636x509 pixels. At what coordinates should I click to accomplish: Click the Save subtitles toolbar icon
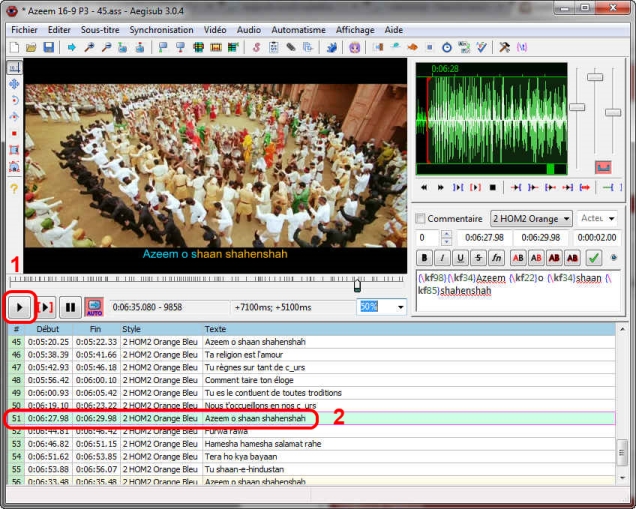pos(48,47)
